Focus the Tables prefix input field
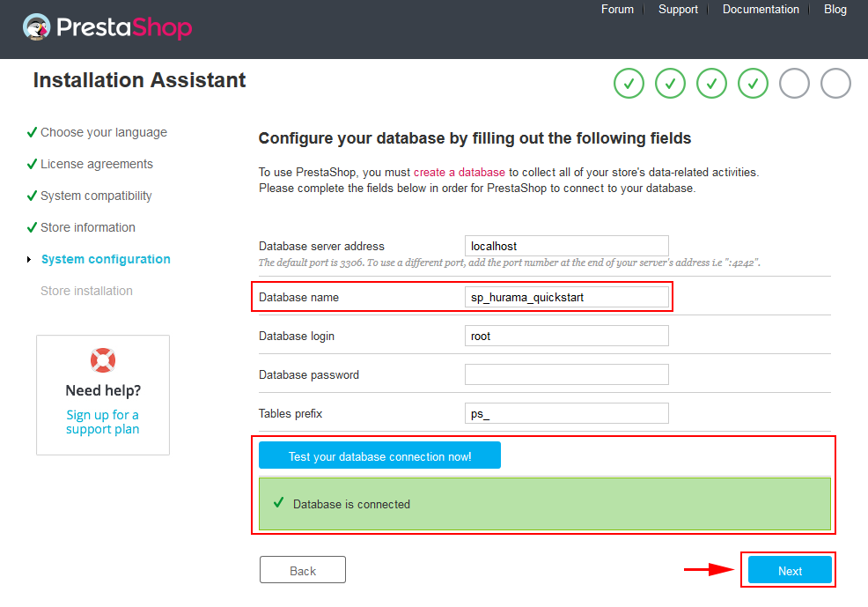The image size is (868, 607). 566,413
